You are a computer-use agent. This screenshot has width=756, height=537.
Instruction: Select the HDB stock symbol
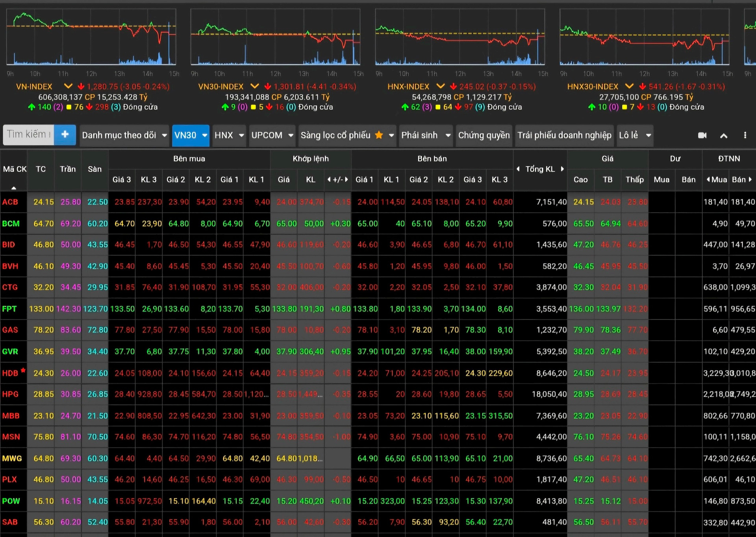(x=10, y=373)
